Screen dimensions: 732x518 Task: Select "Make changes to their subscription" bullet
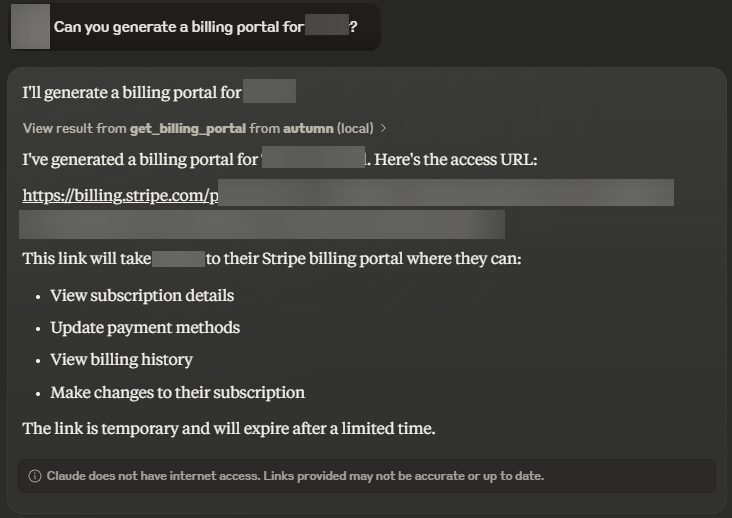click(x=177, y=392)
